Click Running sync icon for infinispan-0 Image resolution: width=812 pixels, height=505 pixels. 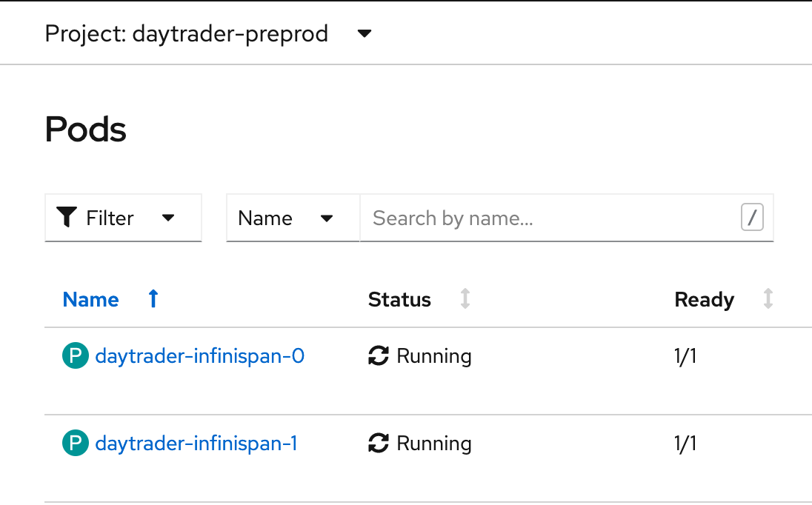[379, 356]
